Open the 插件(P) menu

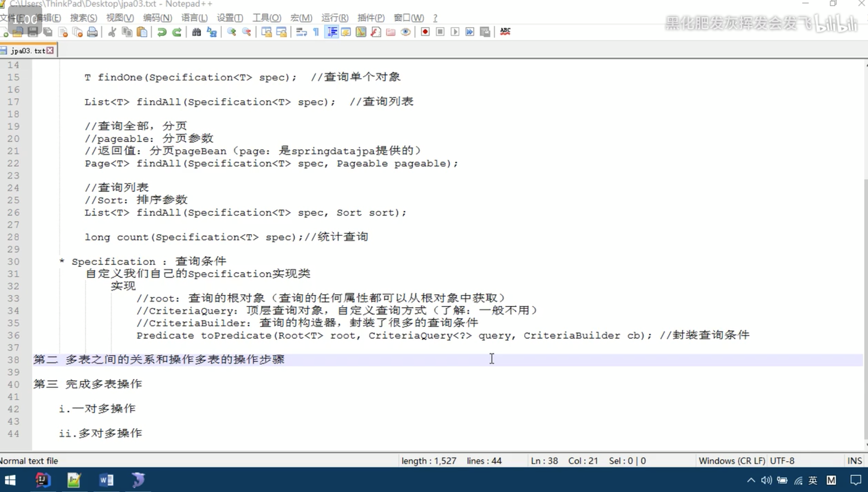coord(371,18)
